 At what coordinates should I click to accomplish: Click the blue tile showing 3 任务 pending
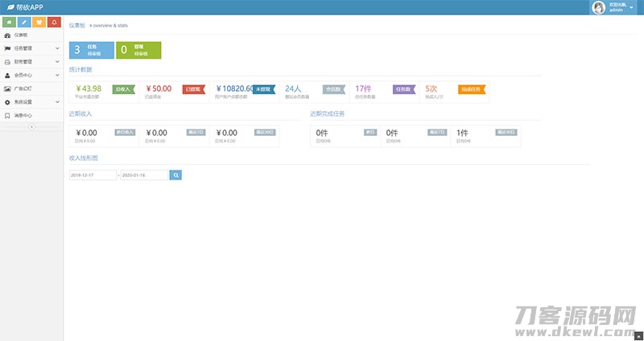91,50
